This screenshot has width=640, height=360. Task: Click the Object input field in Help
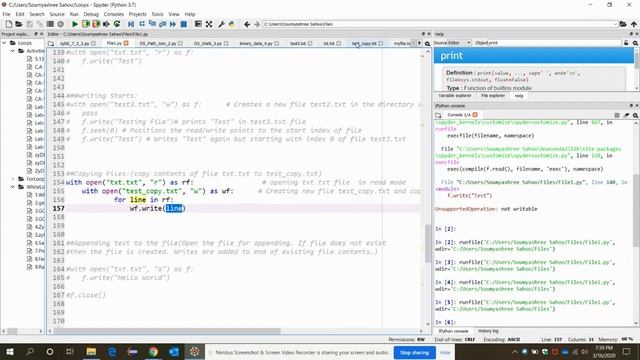[554, 43]
